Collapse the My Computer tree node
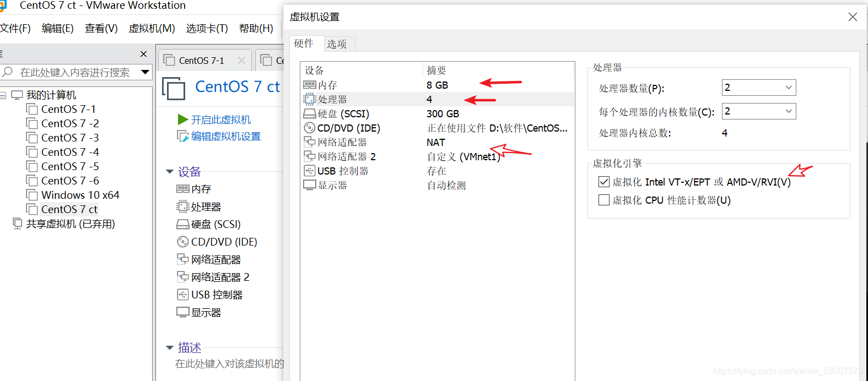 point(3,95)
